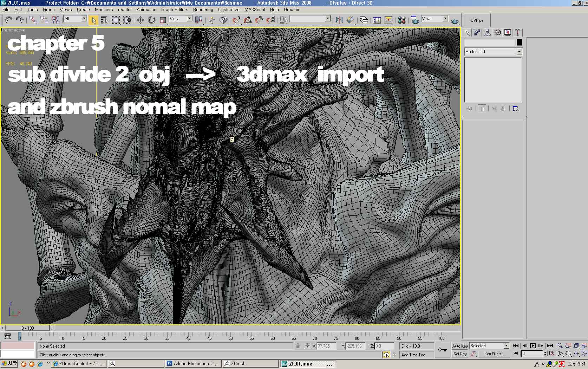The height and width of the screenshot is (369, 588).
Task: Open render type View dropdown
Action: (x=435, y=19)
